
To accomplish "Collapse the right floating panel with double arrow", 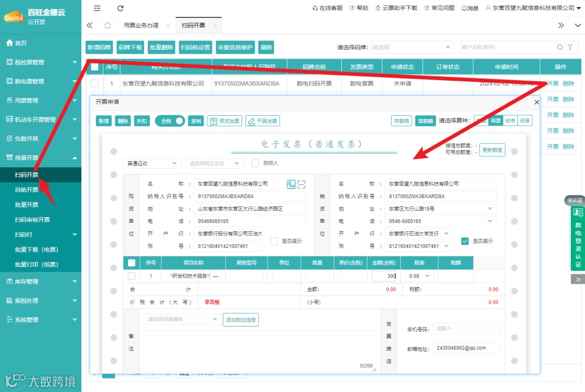I will (x=578, y=279).
